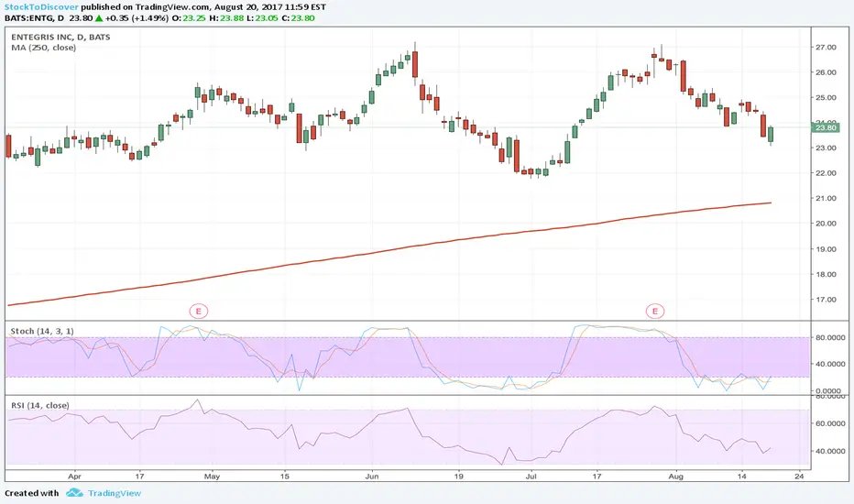Viewport: 854px width, 504px height.
Task: Click the earnings E marker near May
Action: (199, 312)
